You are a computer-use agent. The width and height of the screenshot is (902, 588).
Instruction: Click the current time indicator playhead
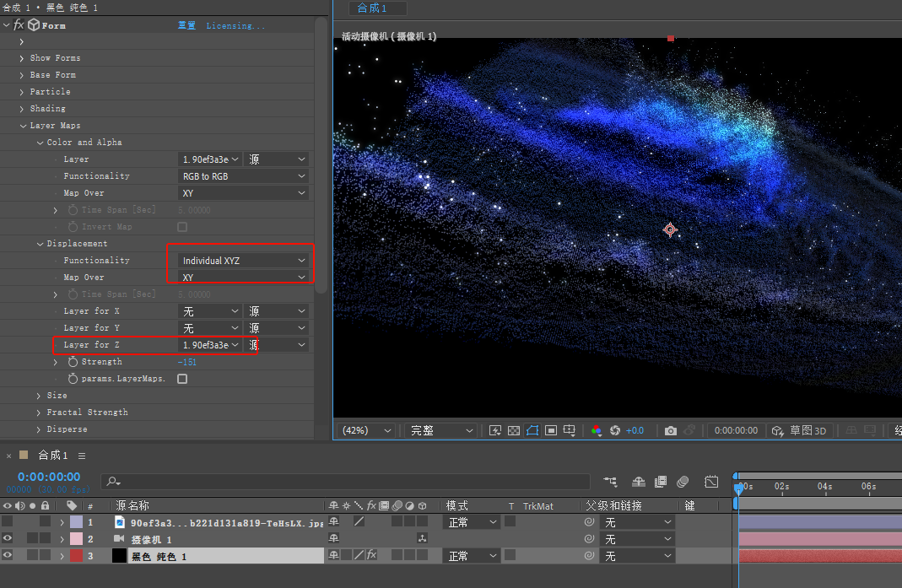[x=738, y=488]
